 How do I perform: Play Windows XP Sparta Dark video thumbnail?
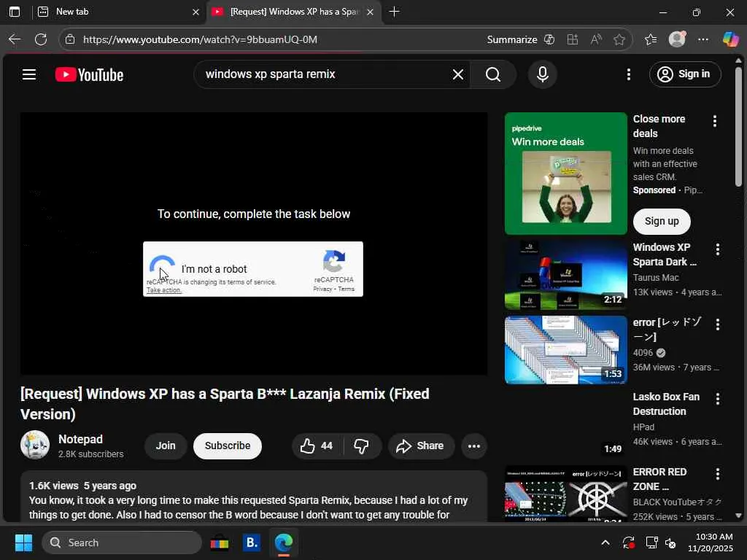point(565,275)
